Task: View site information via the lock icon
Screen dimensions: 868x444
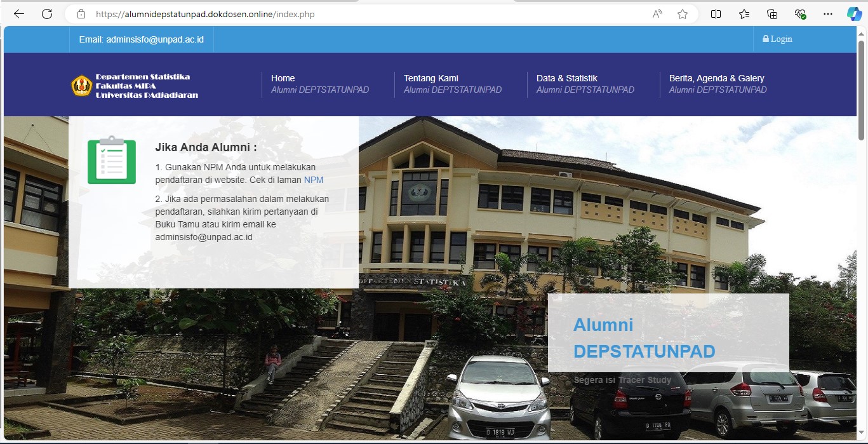Action: 81,14
